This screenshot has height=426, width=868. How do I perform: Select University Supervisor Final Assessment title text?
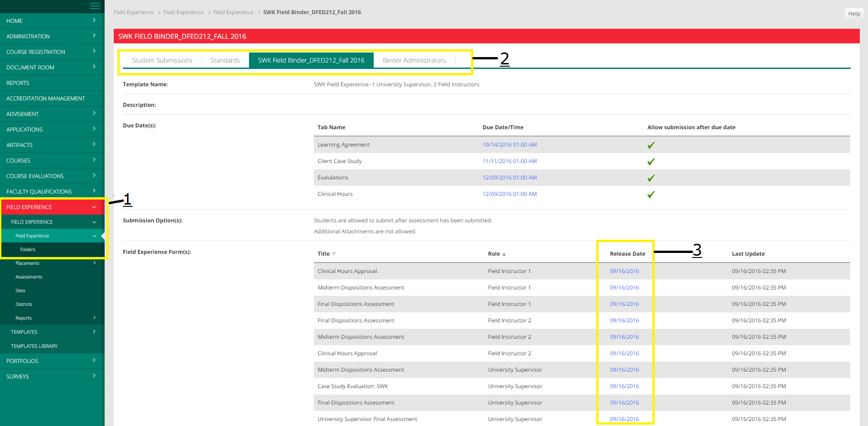[367, 419]
